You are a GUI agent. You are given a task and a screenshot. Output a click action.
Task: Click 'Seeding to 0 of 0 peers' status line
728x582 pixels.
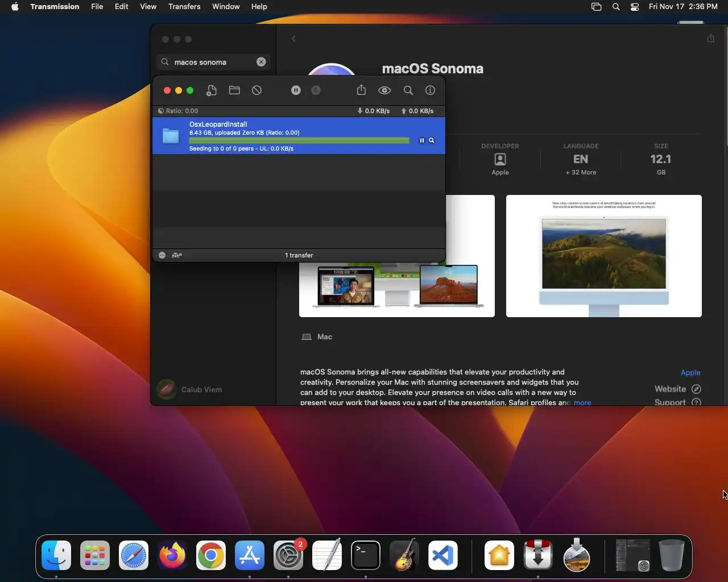pos(241,148)
